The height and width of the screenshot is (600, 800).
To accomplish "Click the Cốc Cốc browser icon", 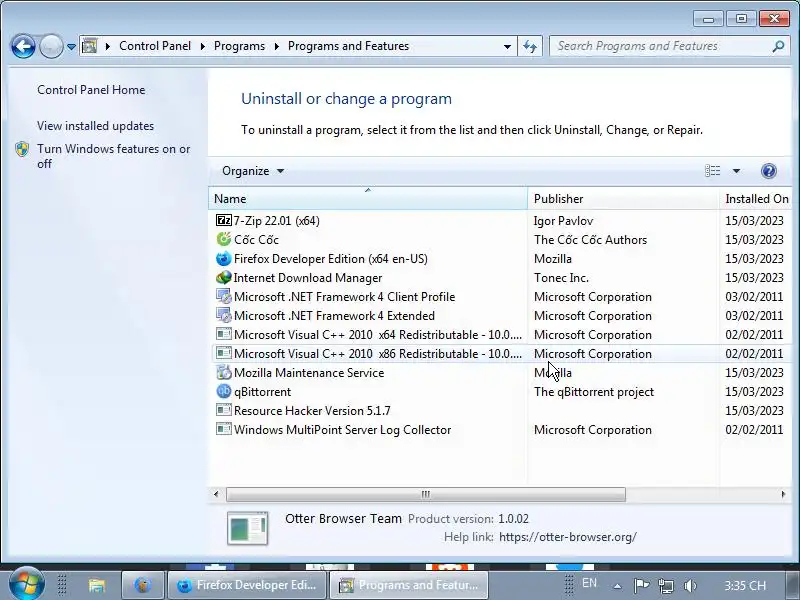I will (x=223, y=239).
